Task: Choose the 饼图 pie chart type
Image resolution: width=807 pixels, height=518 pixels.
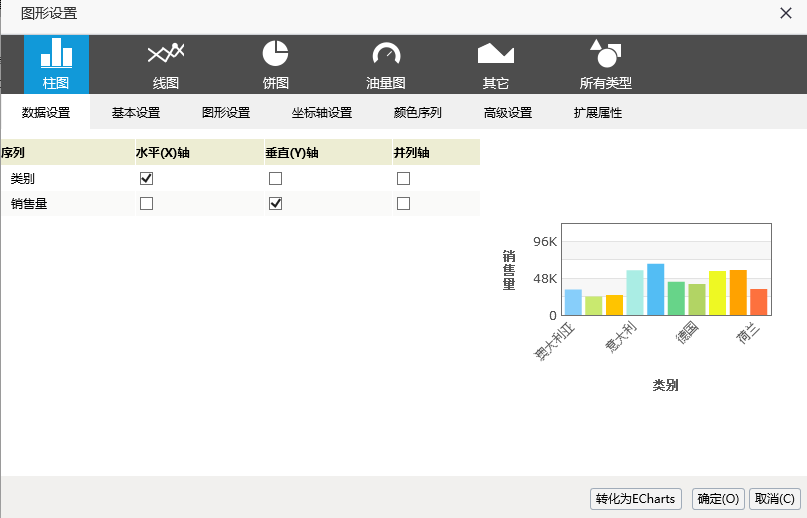Action: [275, 64]
